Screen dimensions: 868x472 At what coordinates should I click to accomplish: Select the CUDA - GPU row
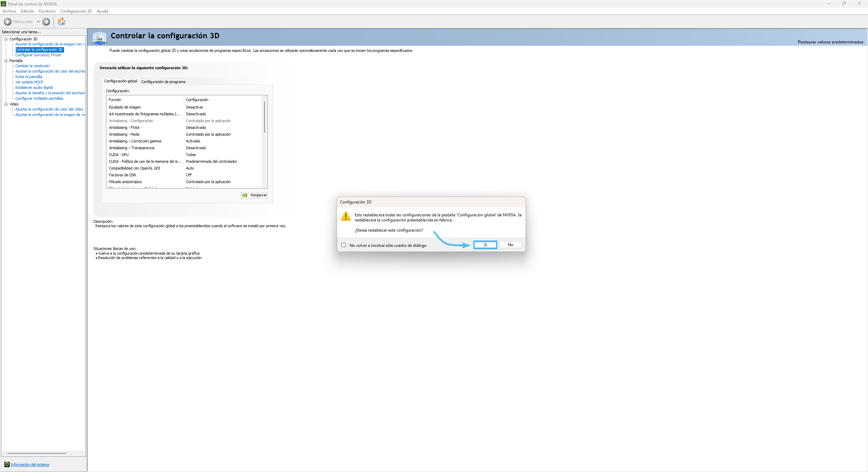[184, 155]
